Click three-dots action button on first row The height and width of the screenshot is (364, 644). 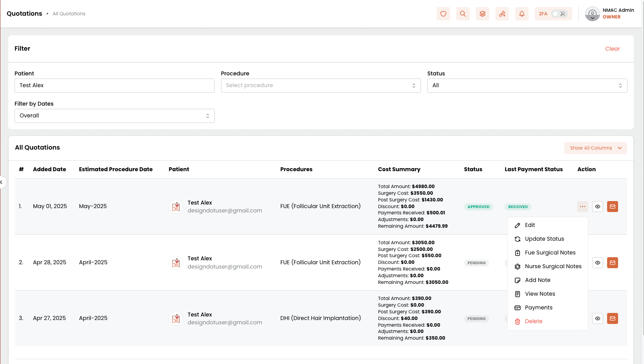[582, 207]
